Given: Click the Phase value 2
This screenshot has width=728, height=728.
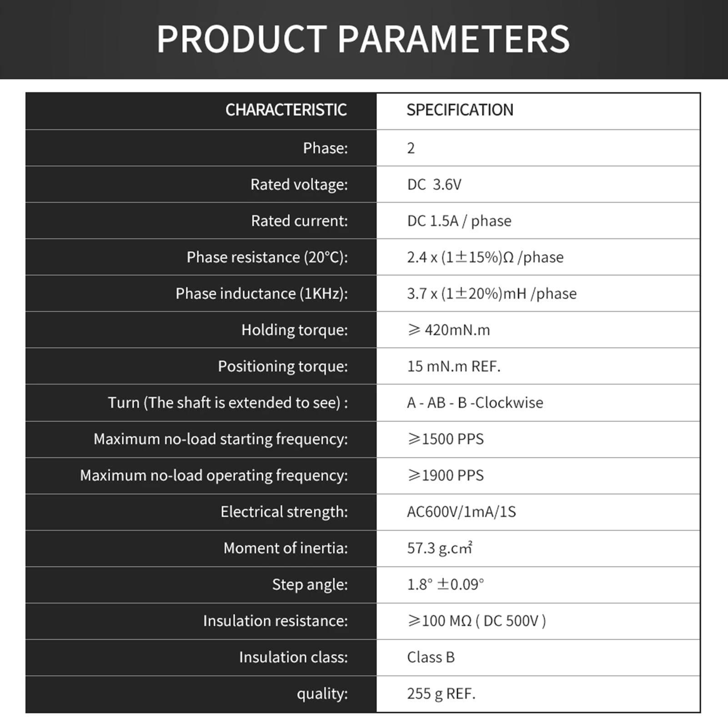Looking at the screenshot, I should tap(411, 148).
